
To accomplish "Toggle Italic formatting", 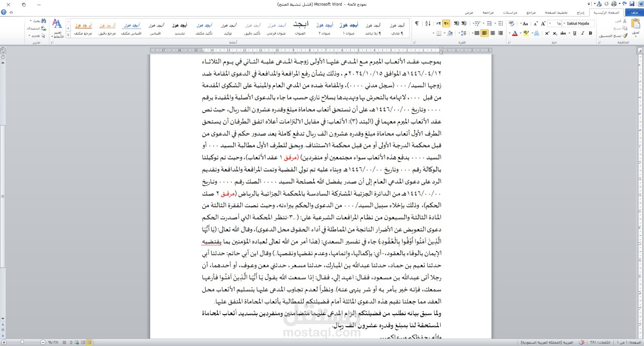I will 582,33.
